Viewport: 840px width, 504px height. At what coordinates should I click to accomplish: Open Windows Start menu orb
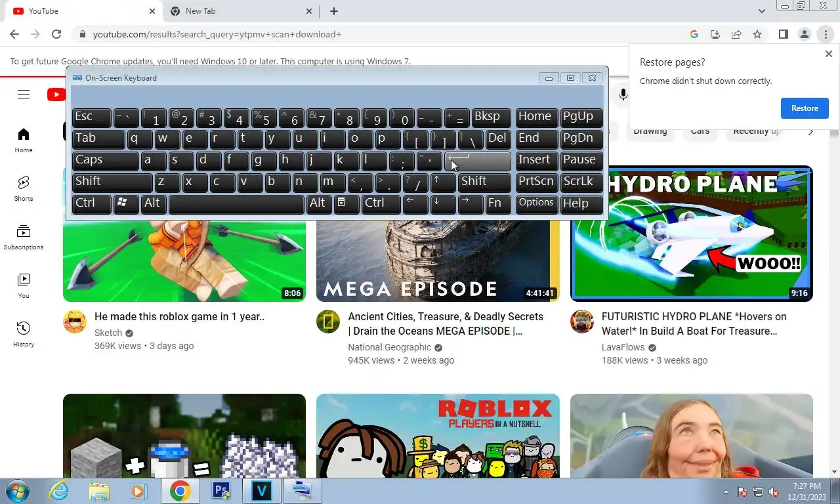pyautogui.click(x=18, y=491)
